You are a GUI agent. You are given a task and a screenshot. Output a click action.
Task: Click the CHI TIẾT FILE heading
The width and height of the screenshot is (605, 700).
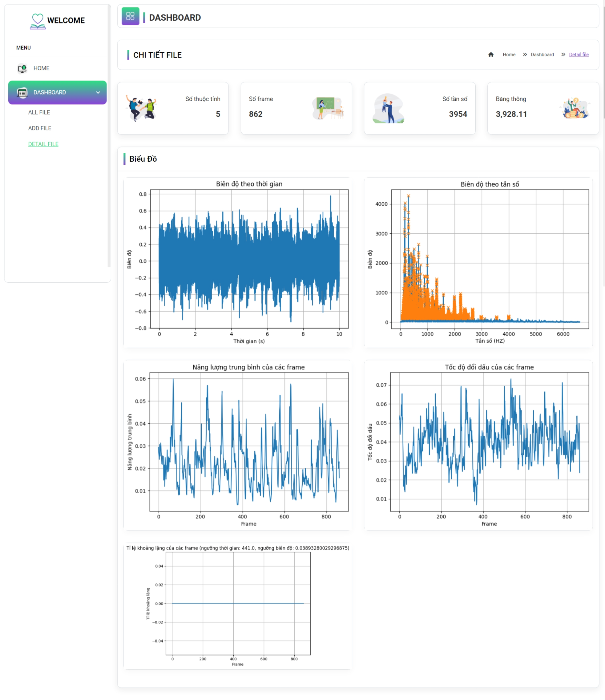click(157, 55)
